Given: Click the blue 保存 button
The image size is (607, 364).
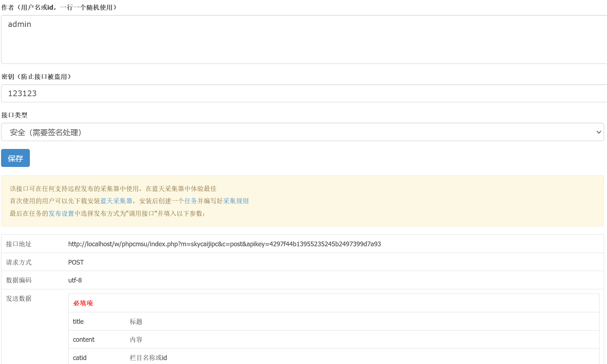Looking at the screenshot, I should 15,158.
